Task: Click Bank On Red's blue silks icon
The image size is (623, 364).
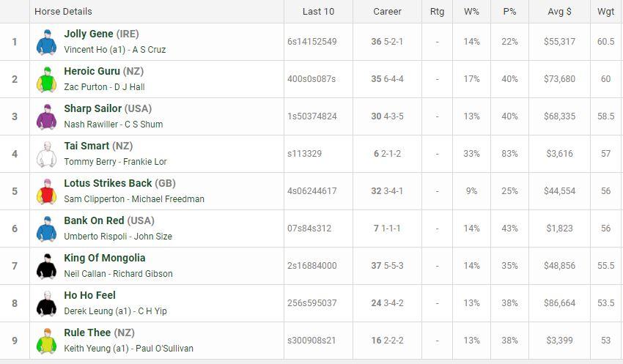Action: point(46,229)
